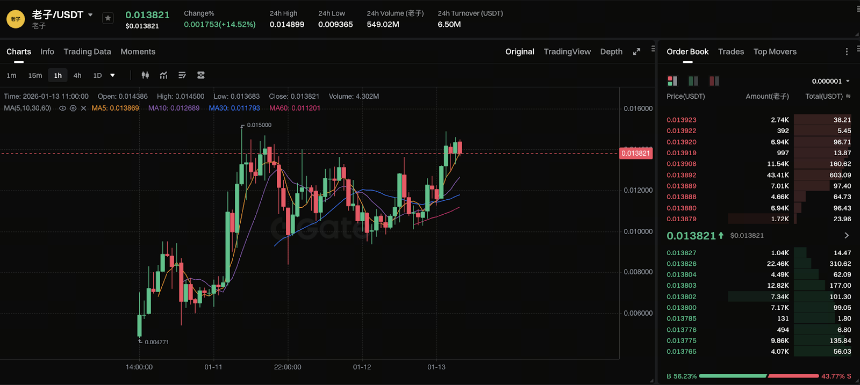Select ask price 0.013892
Viewport: 860px width, 385px height.
coord(681,175)
